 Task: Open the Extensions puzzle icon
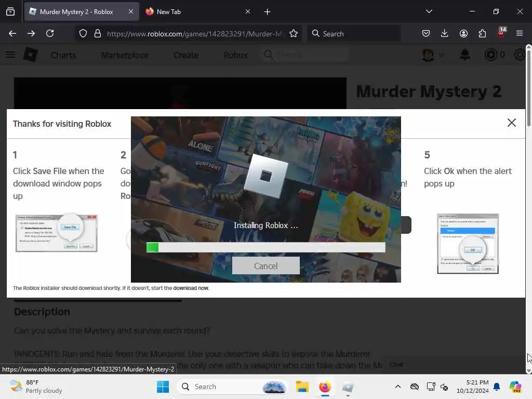coord(482,33)
